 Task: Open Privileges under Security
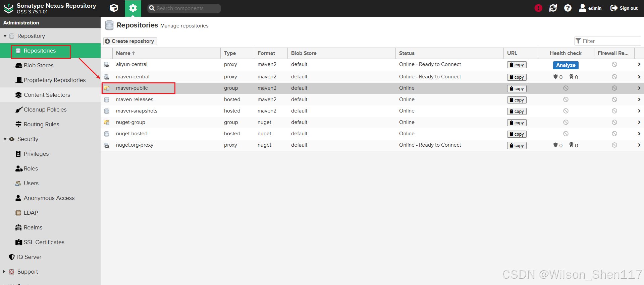pyautogui.click(x=50, y=154)
